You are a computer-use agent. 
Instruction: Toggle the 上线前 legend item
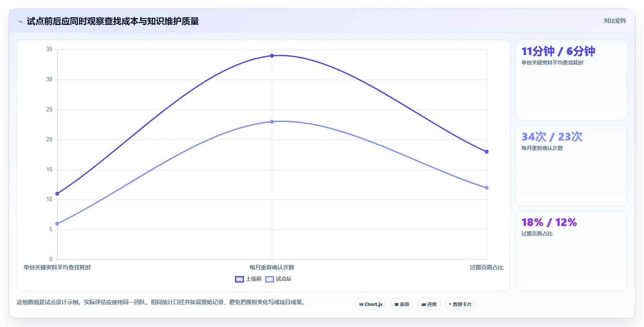(x=248, y=279)
